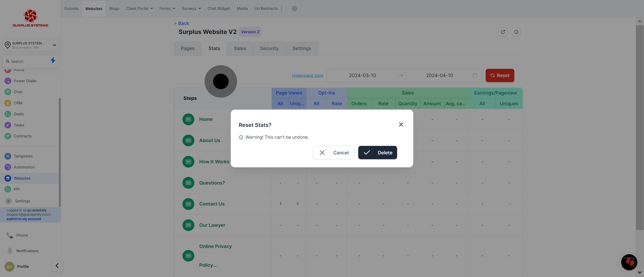Image resolution: width=644 pixels, height=277 pixels.
Task: Expand the Surveys dropdown menu
Action: [191, 8]
